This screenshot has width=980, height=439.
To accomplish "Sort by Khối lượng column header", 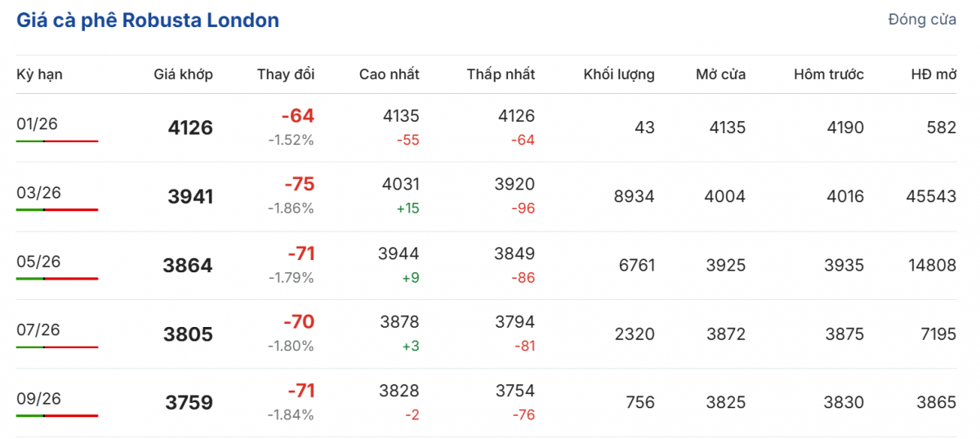I will (618, 74).
